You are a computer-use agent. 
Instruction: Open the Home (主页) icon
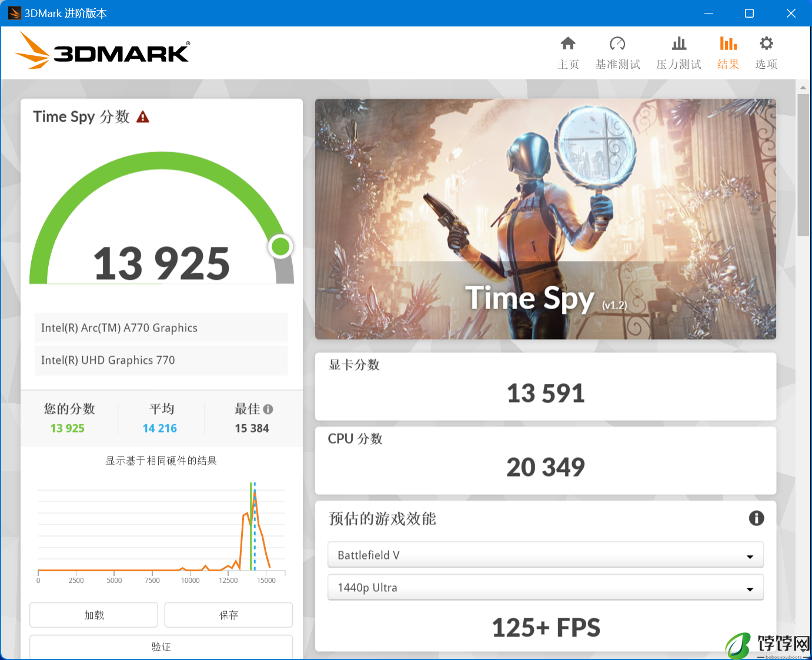[568, 43]
